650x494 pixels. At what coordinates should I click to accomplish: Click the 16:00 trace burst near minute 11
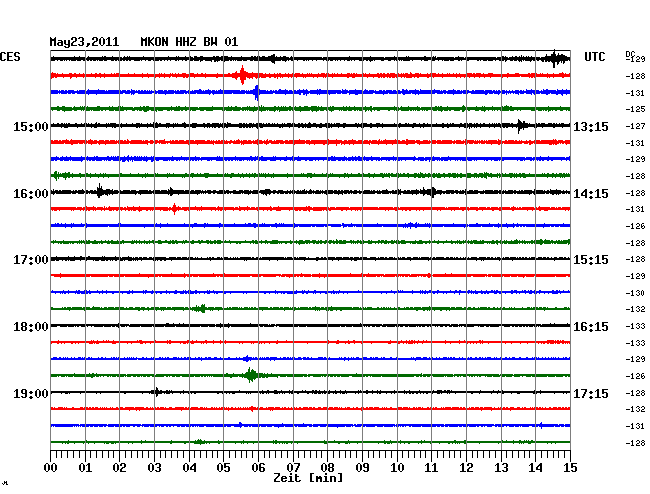coord(430,192)
